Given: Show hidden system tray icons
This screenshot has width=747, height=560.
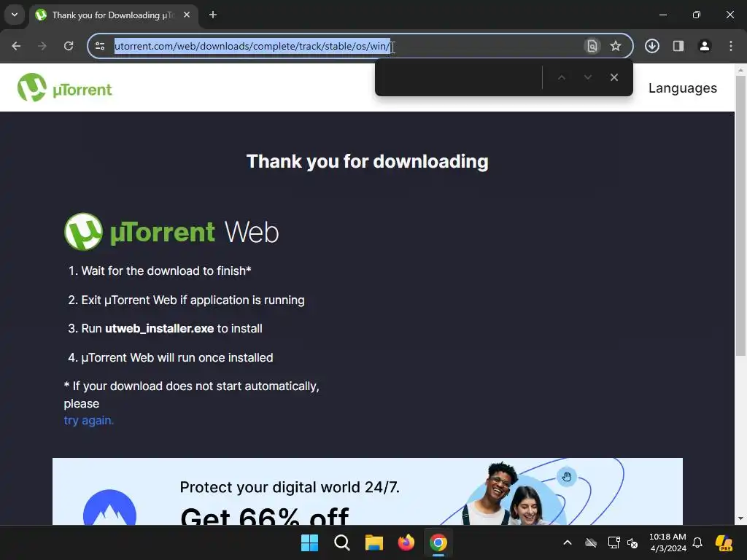Looking at the screenshot, I should pyautogui.click(x=568, y=542).
